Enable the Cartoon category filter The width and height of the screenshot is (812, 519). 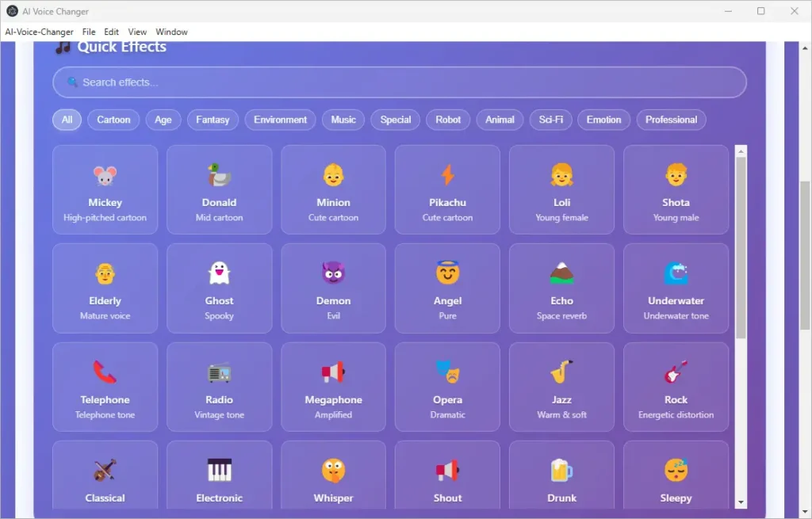113,120
